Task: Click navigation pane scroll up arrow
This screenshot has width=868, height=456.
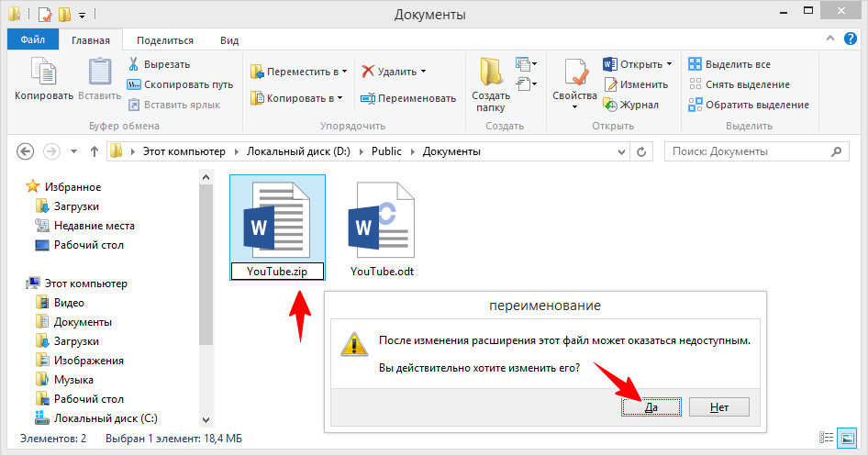Action: (x=206, y=177)
